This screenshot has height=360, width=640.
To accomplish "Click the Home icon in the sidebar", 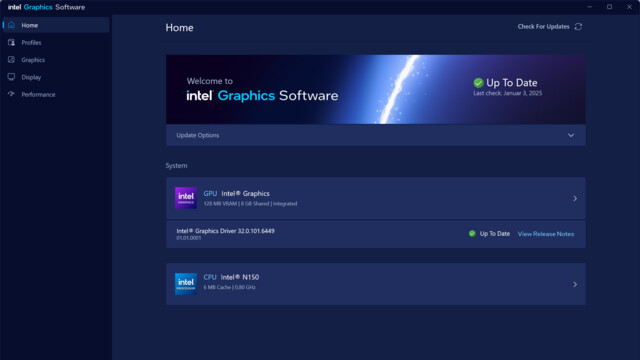I will pyautogui.click(x=11, y=25).
